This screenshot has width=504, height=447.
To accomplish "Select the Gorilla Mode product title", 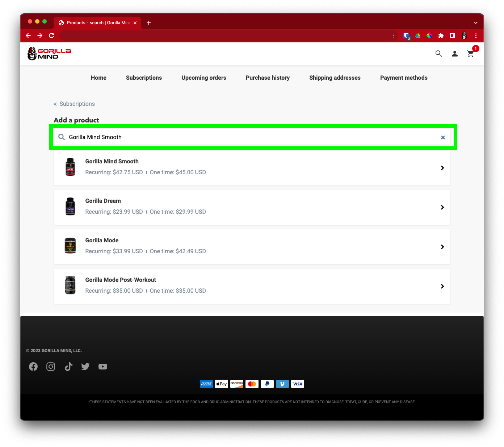I will (x=102, y=240).
